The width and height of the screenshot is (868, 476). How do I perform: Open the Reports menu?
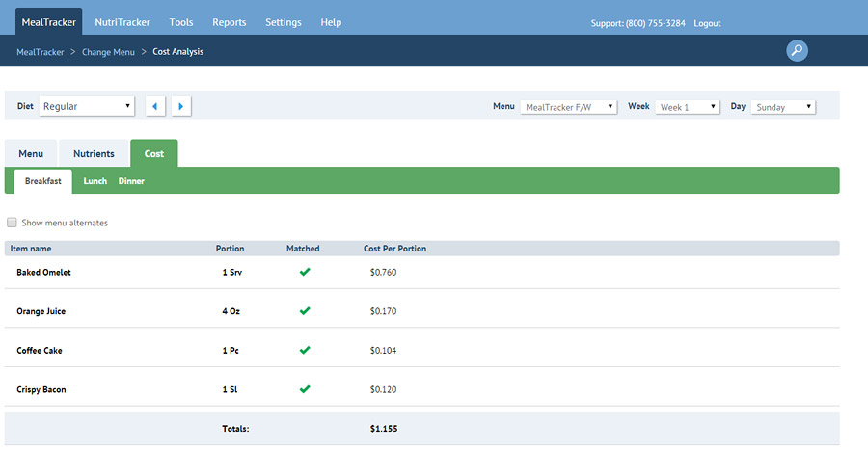tap(230, 22)
